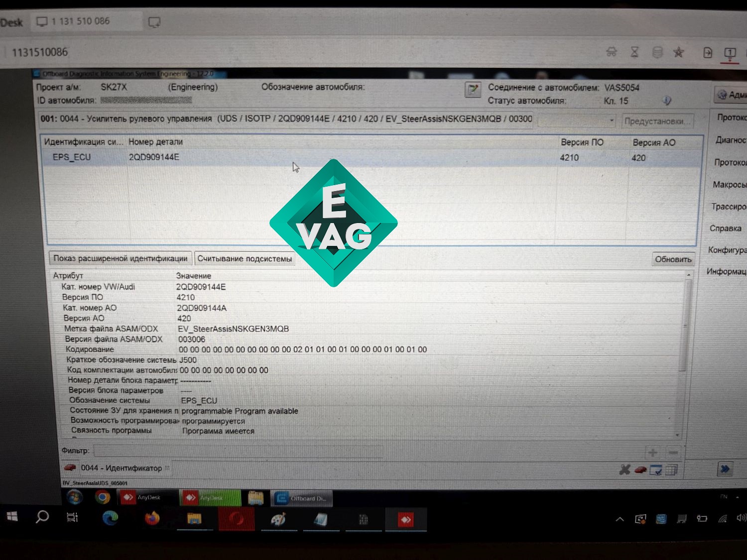Click the screen-with-checkmark icon at bottom
Screen dimensions: 747x560
tap(656, 469)
